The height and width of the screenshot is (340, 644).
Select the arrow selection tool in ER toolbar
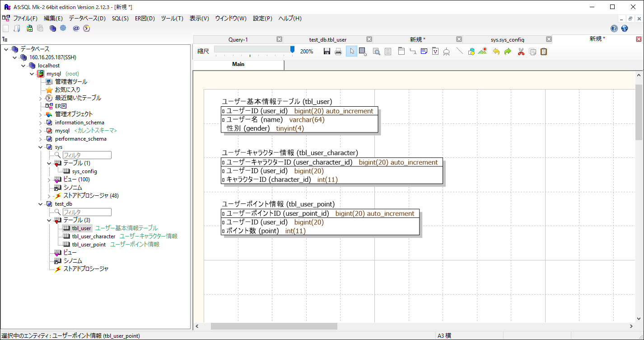click(x=351, y=51)
